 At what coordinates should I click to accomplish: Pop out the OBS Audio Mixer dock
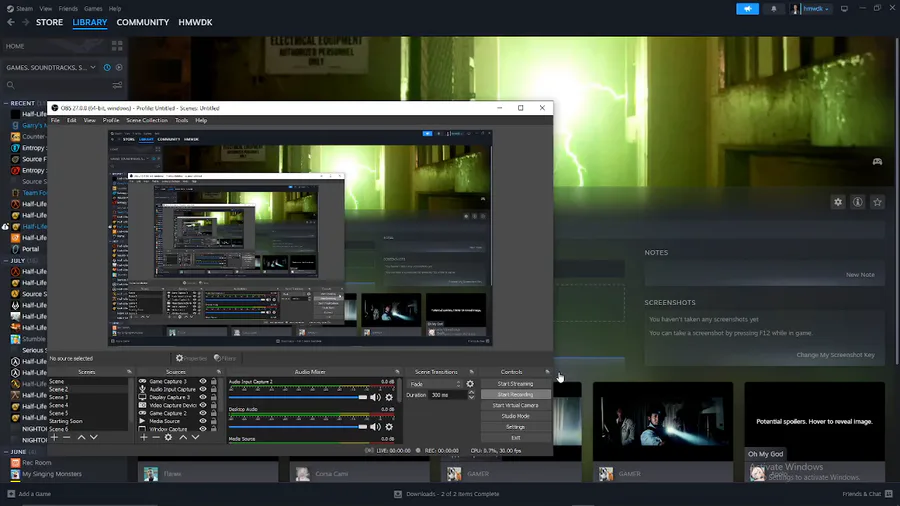(397, 372)
